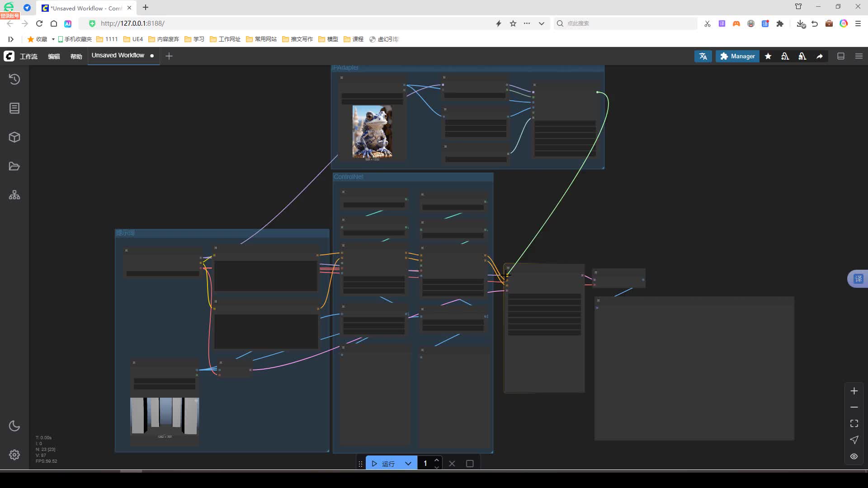Click the fit view icon

pos(854,423)
